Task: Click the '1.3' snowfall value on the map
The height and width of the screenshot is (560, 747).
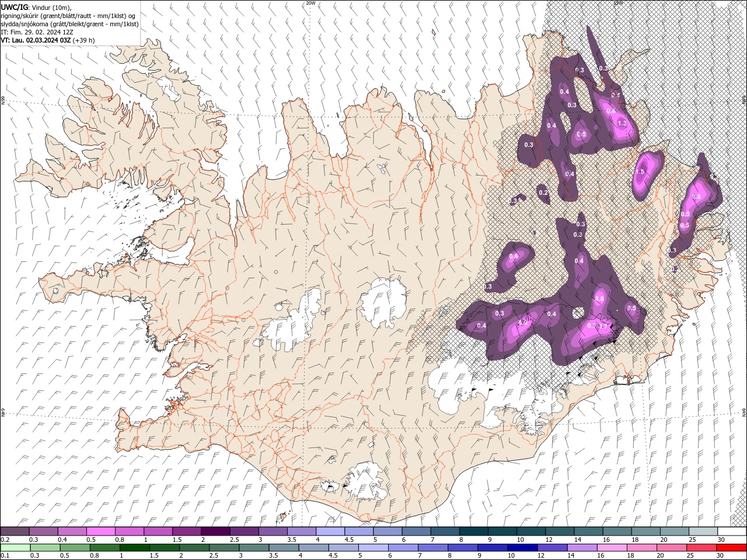Action: click(622, 123)
